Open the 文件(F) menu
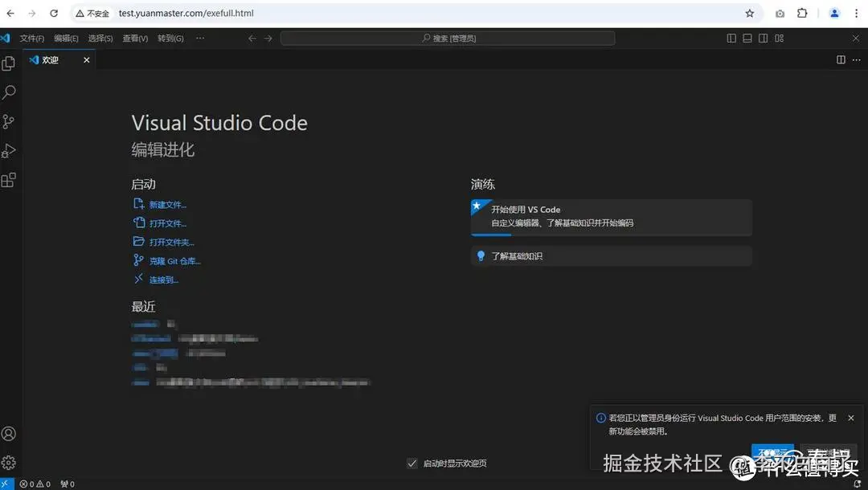The image size is (868, 490). [x=32, y=39]
